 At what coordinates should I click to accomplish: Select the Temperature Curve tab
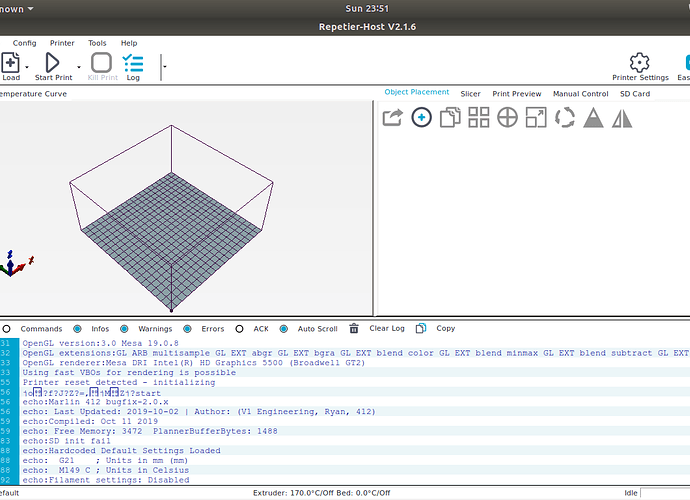coord(33,94)
